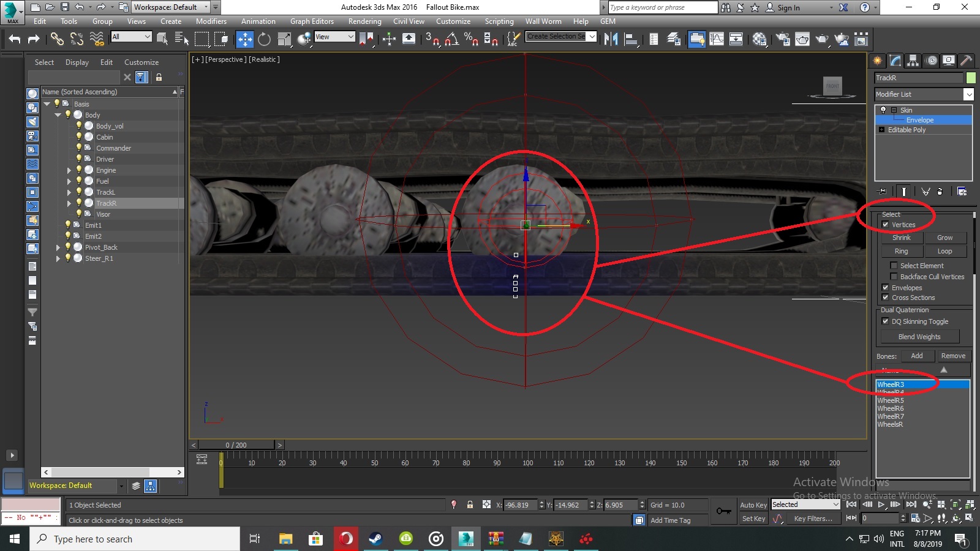Open the Wall Worm menu

543,21
